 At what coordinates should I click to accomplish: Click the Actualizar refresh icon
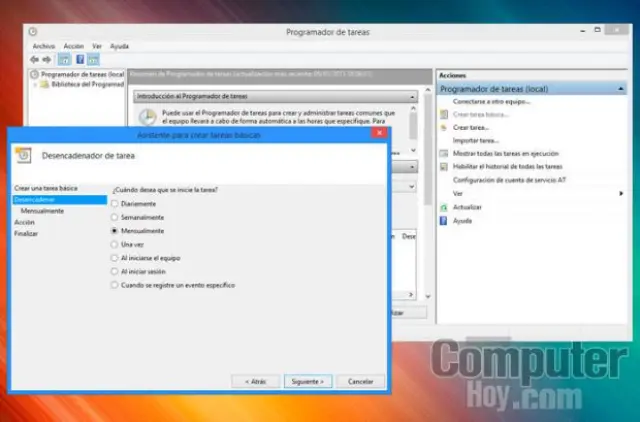click(x=444, y=207)
